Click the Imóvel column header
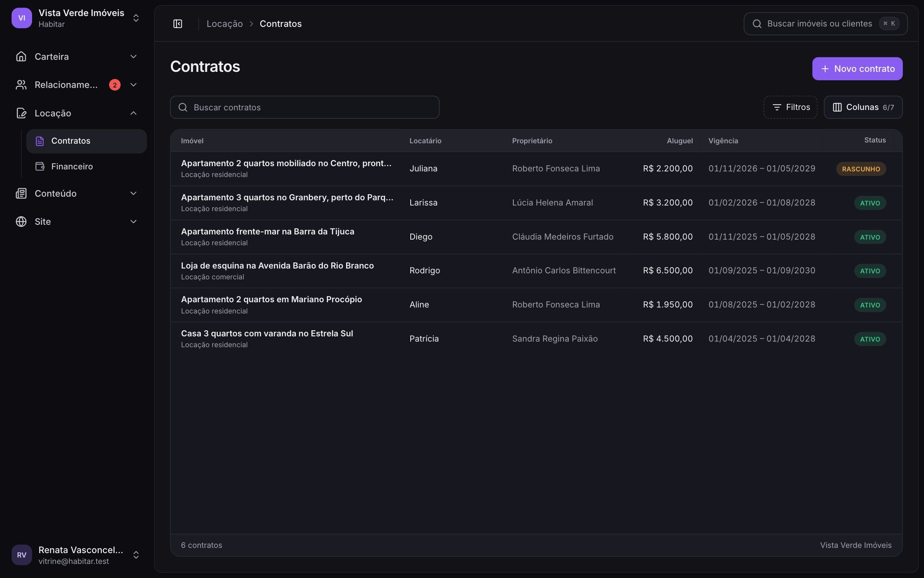924x578 pixels. (192, 141)
